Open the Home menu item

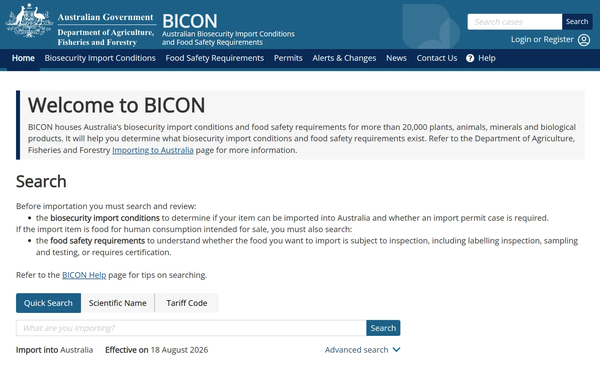tap(23, 58)
